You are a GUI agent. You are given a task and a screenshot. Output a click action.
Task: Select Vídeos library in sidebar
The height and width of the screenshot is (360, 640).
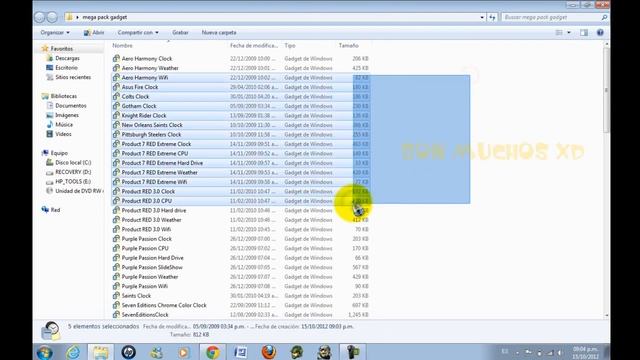coord(63,134)
